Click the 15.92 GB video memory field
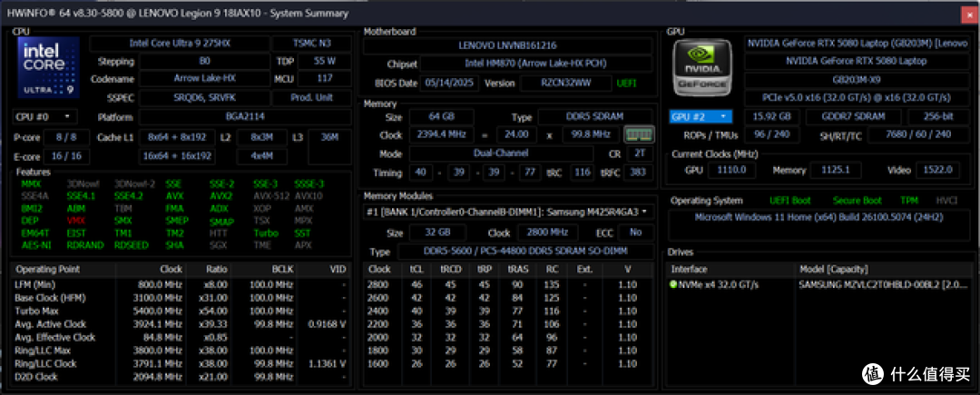Screen dimensions: 980x395 pyautogui.click(x=772, y=117)
